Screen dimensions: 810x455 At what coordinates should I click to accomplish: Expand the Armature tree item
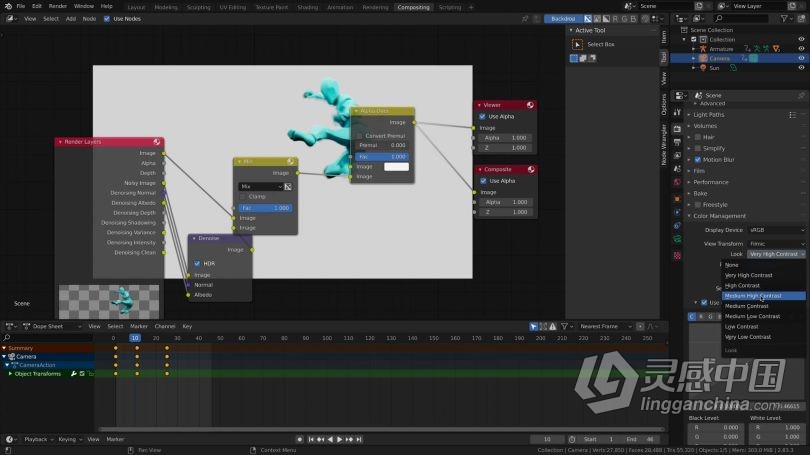click(x=694, y=49)
